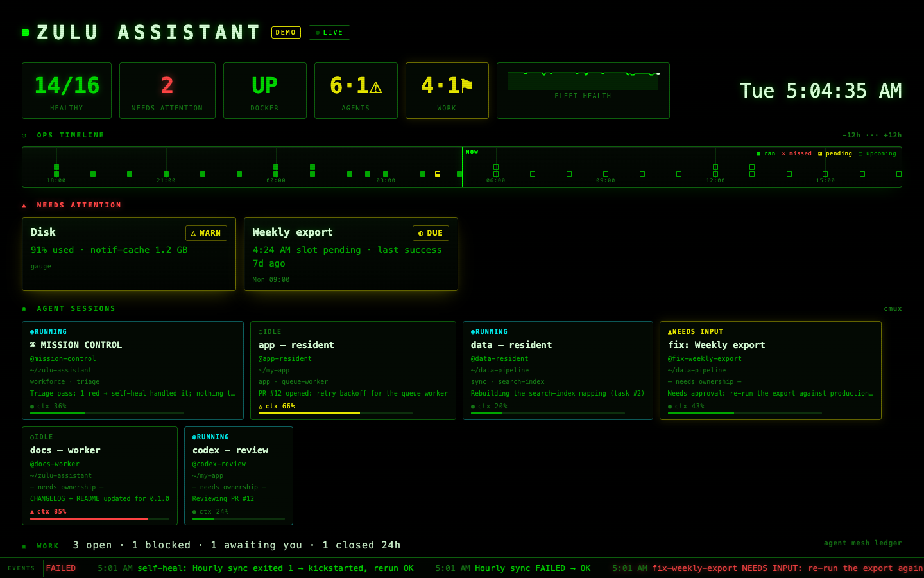Screen dimensions: 924x578
Task: Click the Needs Input triangle on fix: Weekly export
Action: (670, 332)
